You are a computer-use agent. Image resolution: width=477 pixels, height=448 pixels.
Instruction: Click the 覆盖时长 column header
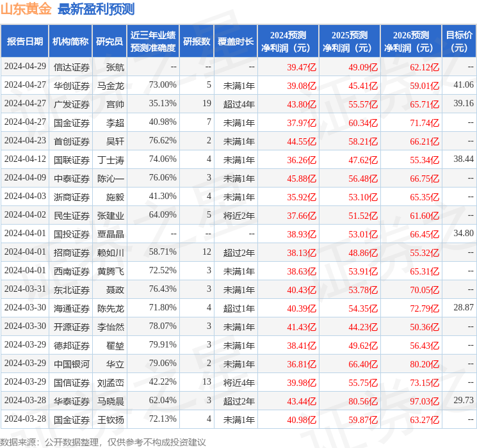(236, 42)
